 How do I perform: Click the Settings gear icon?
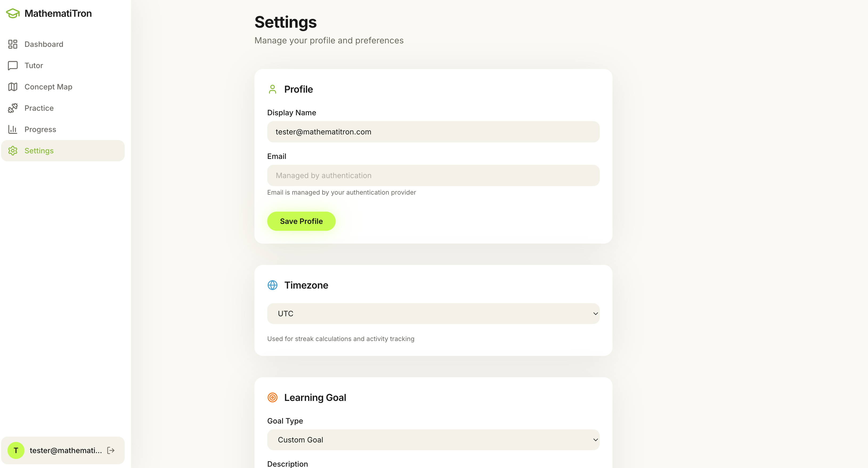click(x=13, y=150)
